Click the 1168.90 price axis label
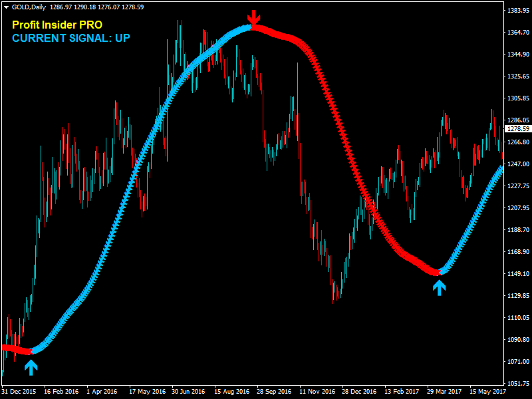 pos(518,252)
